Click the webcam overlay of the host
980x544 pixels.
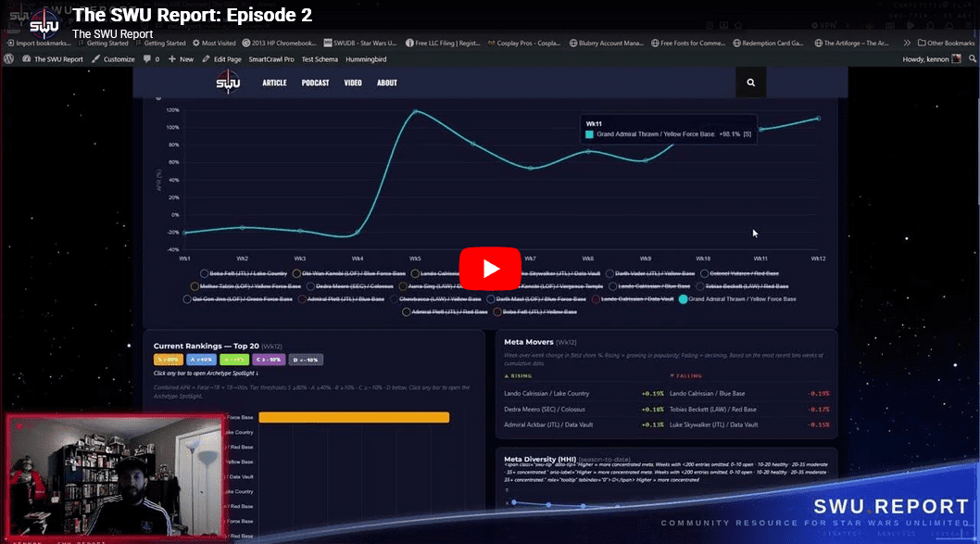pos(116,475)
